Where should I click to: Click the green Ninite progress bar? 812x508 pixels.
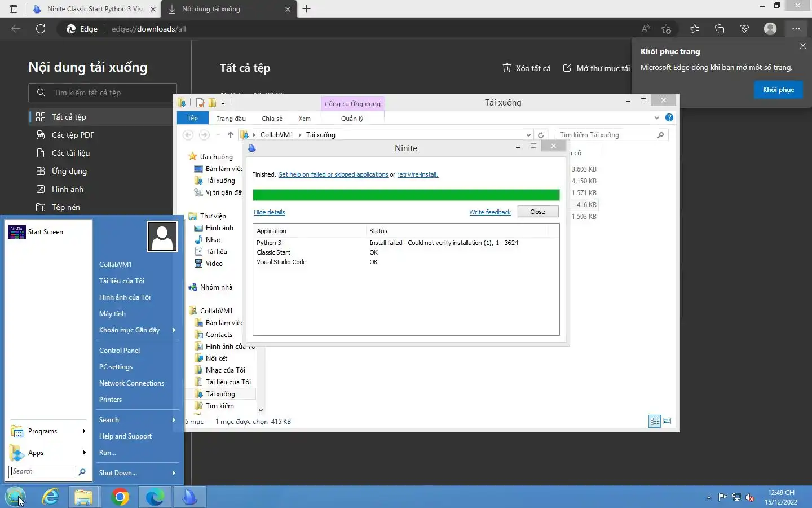406,195
